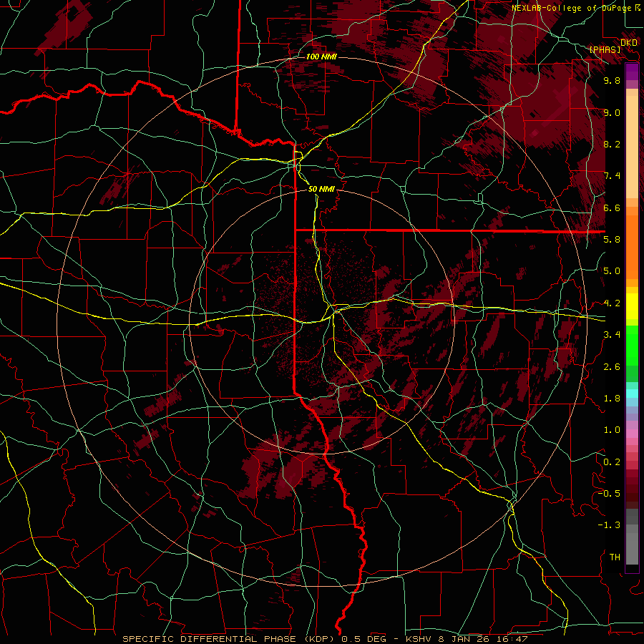Click the KSHV 8 JAN 26 16:47 timestamp
The height and width of the screenshot is (644, 644).
[x=467, y=639]
